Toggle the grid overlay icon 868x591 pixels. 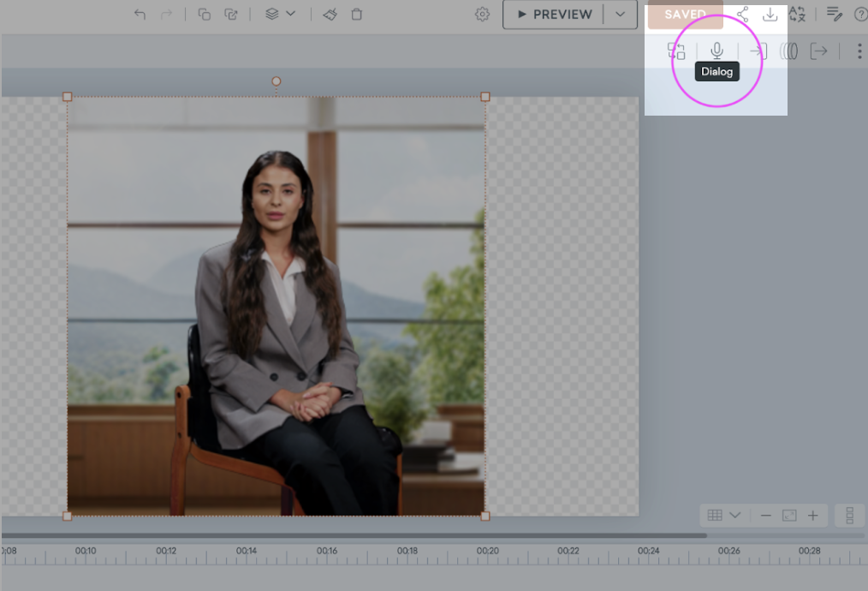pos(715,516)
